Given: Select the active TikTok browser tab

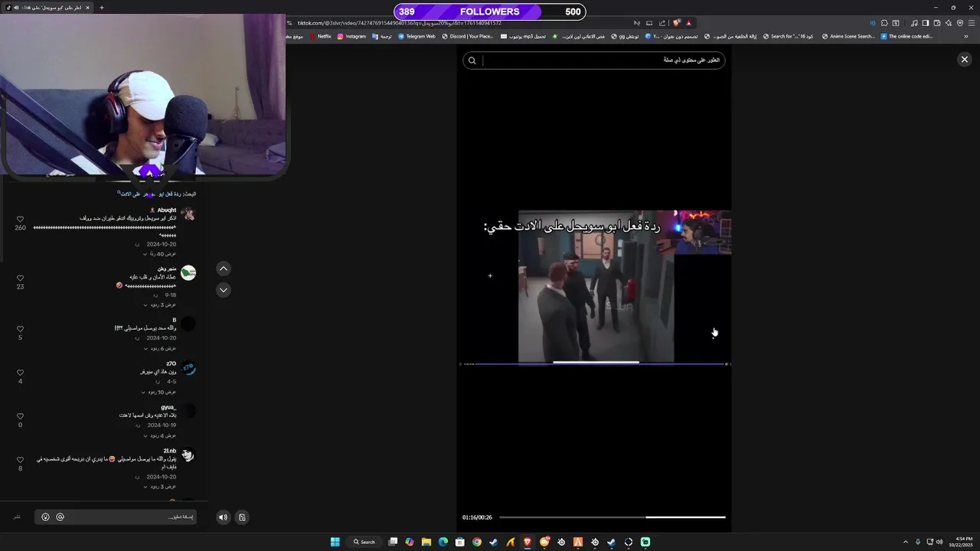Looking at the screenshot, I should pyautogui.click(x=47, y=8).
